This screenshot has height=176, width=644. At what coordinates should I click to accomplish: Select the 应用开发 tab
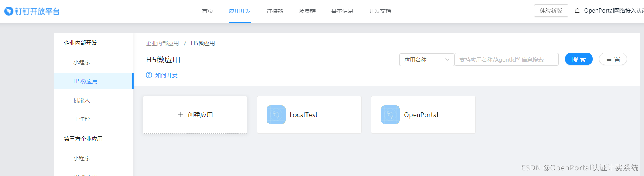(x=240, y=11)
